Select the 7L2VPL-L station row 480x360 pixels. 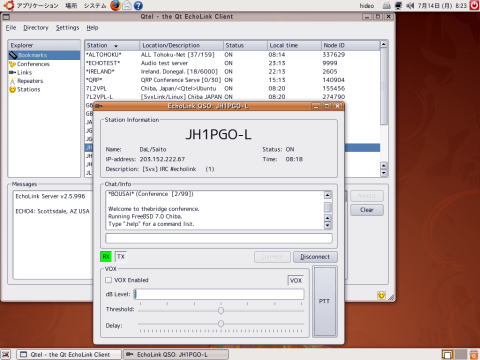coord(232,97)
